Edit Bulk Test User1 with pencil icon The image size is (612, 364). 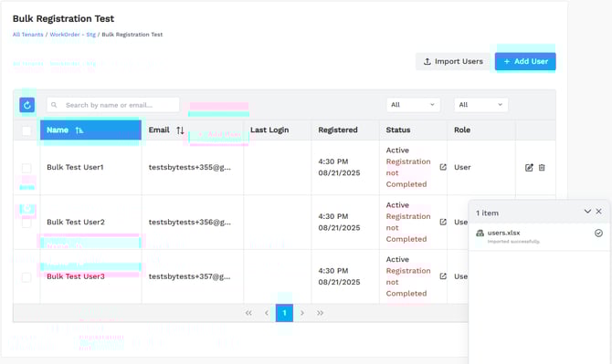tap(529, 168)
